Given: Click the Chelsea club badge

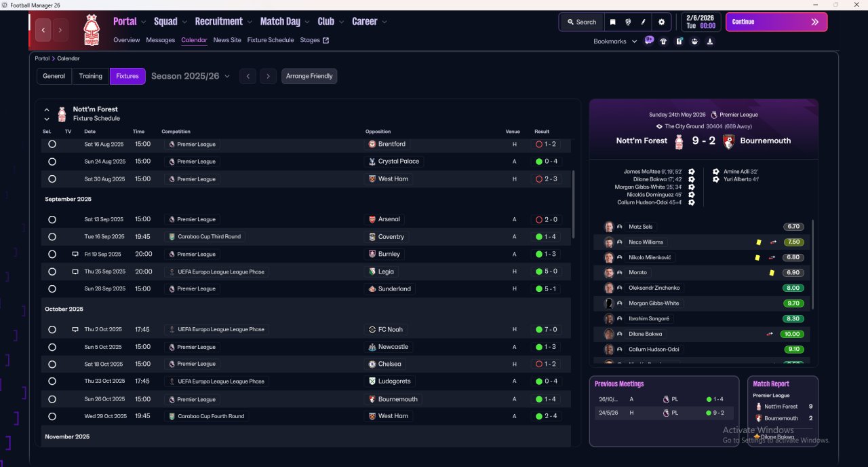Looking at the screenshot, I should point(372,364).
